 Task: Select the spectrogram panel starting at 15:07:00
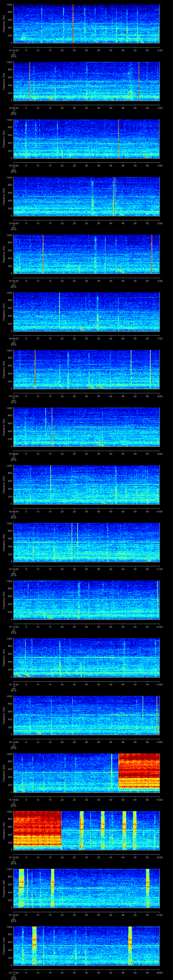click(x=87, y=370)
